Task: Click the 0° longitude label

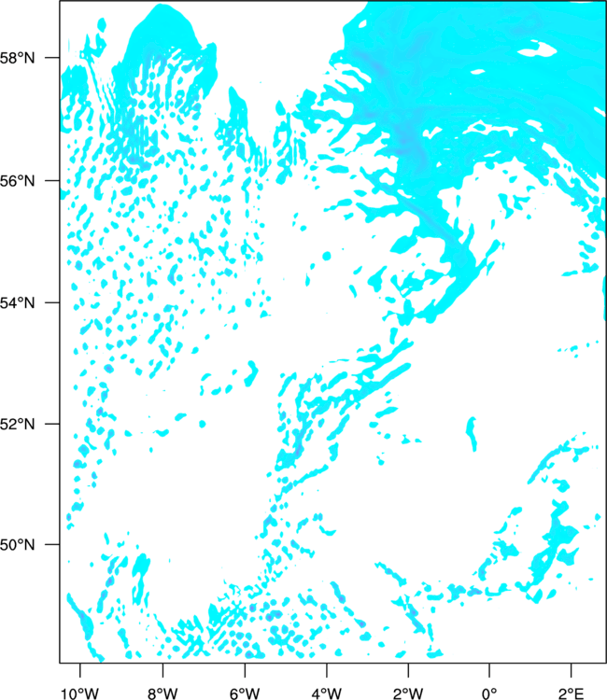Action: coord(489,693)
